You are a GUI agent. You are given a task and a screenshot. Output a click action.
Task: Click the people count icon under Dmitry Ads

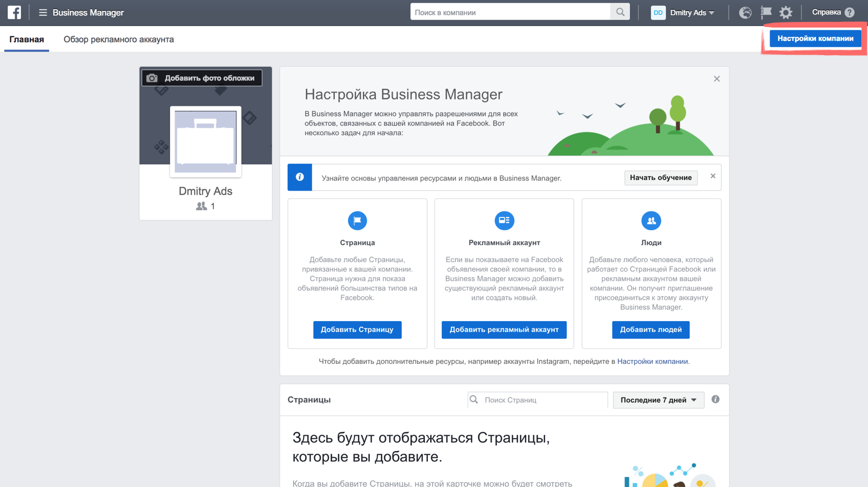(x=201, y=206)
